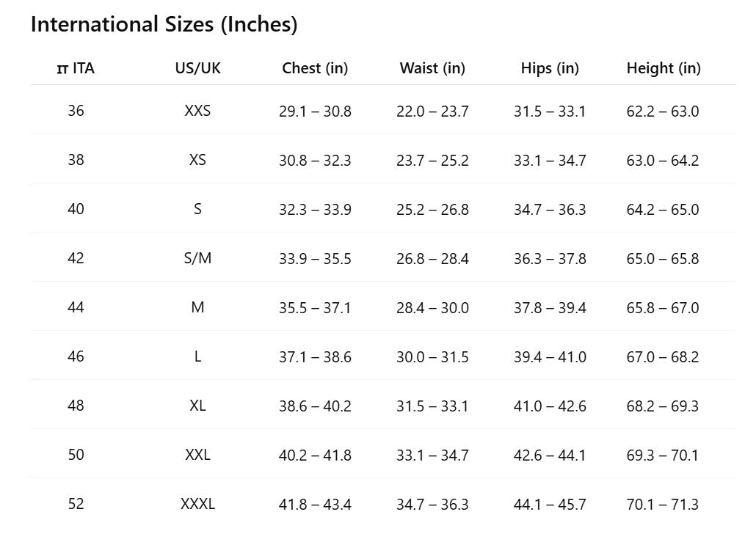Click the XXXL size cell
Image resolution: width=756 pixels, height=542 pixels.
click(197, 504)
